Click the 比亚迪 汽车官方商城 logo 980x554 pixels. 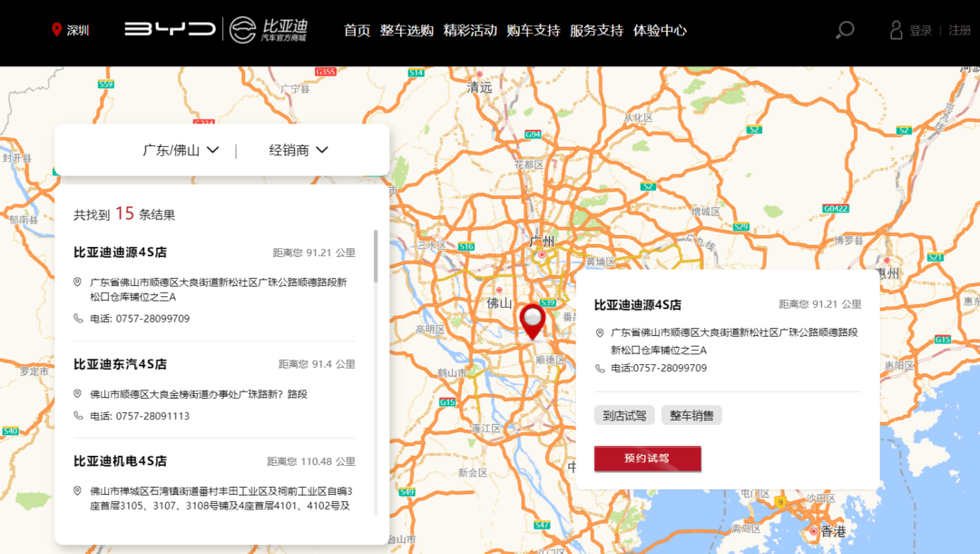click(x=269, y=29)
